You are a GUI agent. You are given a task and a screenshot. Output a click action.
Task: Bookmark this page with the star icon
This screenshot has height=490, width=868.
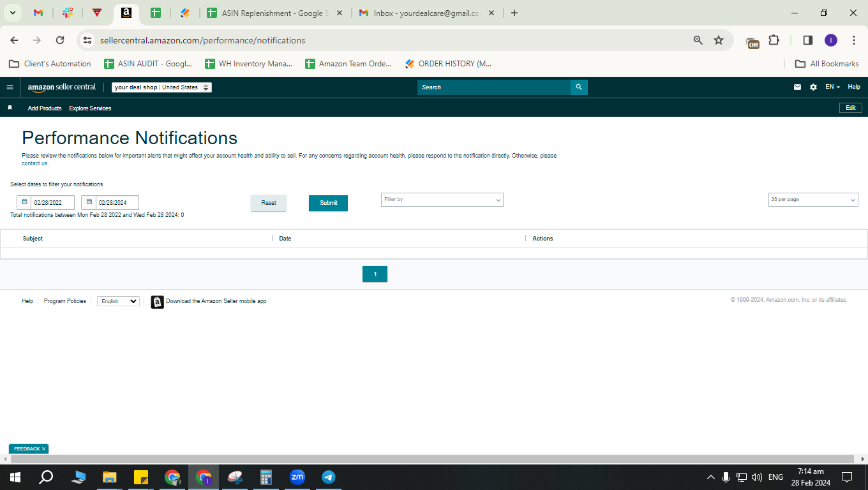tap(719, 40)
